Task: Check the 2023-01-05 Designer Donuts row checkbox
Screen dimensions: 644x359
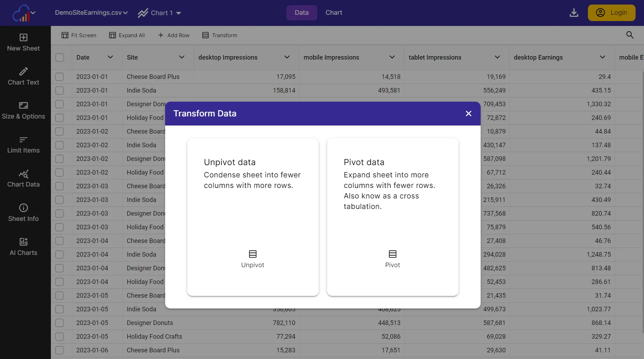Action: [x=60, y=323]
